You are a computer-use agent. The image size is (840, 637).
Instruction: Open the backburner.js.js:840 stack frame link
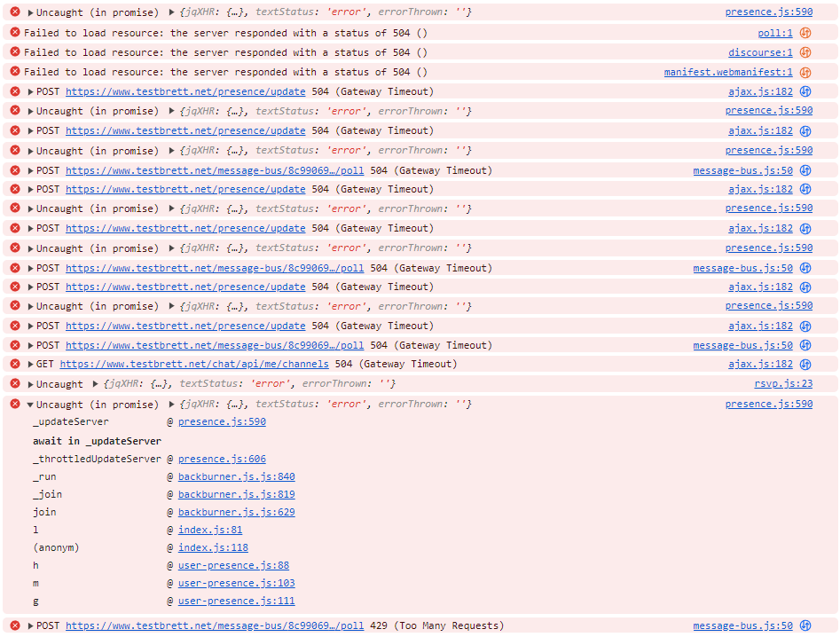[x=236, y=476]
